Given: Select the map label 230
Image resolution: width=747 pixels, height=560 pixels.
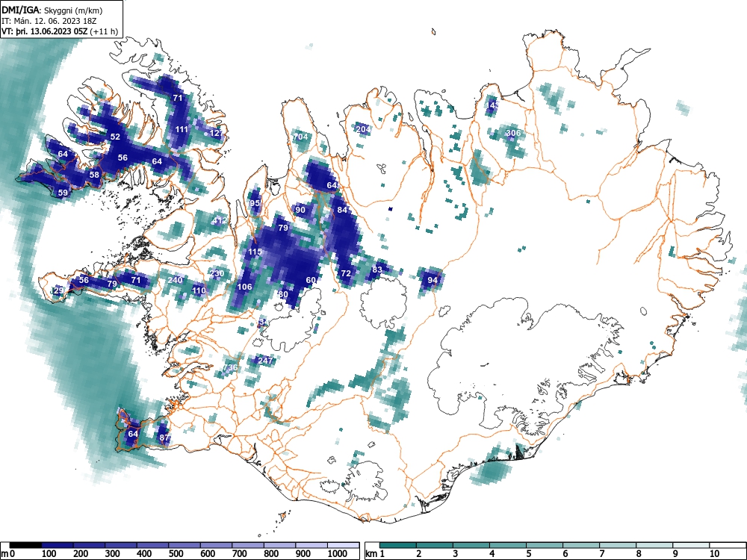Looking at the screenshot, I should click(x=217, y=273).
